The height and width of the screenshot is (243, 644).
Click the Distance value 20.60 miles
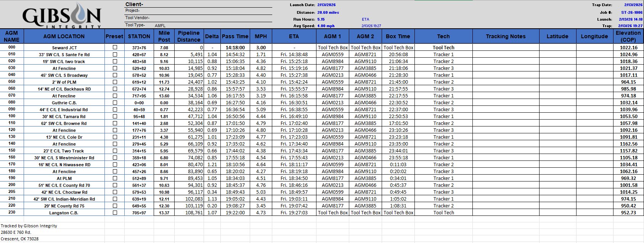[328, 12]
